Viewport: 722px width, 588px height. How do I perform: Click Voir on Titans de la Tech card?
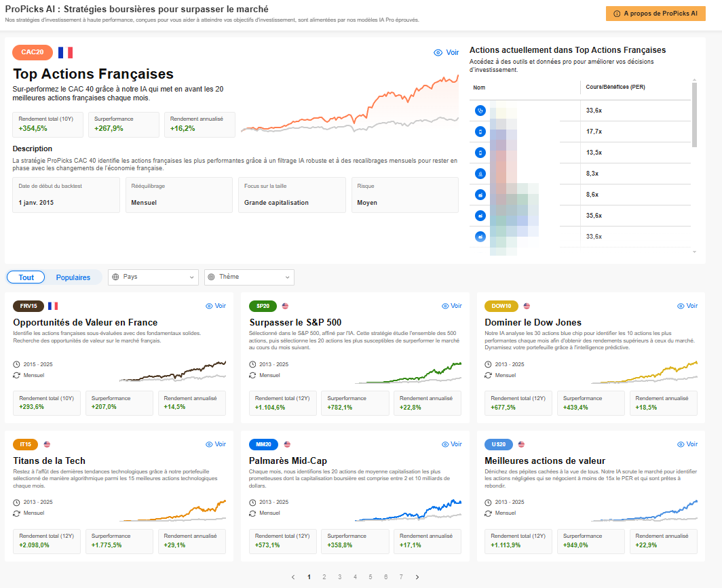pos(216,444)
